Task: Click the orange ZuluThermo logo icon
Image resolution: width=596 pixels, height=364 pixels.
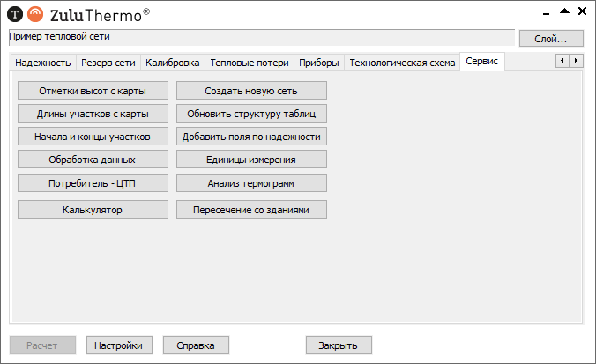Action: point(34,14)
